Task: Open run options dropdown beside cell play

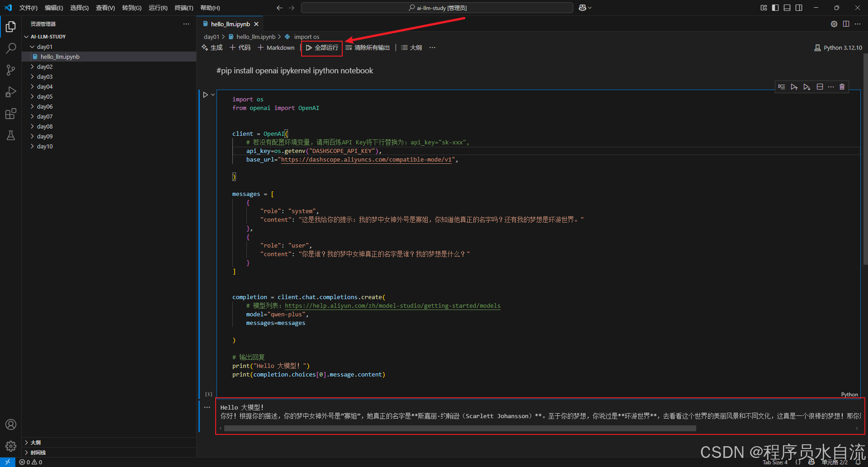Action: pyautogui.click(x=213, y=95)
